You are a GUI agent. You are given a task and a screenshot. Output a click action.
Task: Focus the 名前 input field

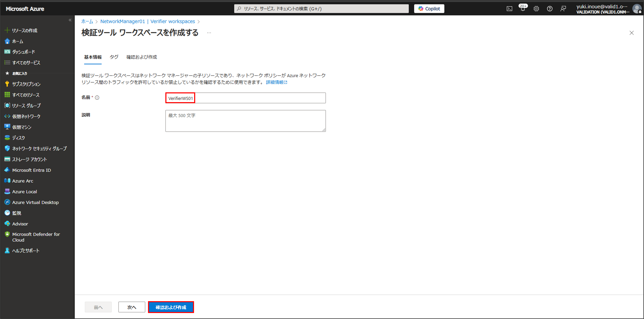click(x=245, y=98)
